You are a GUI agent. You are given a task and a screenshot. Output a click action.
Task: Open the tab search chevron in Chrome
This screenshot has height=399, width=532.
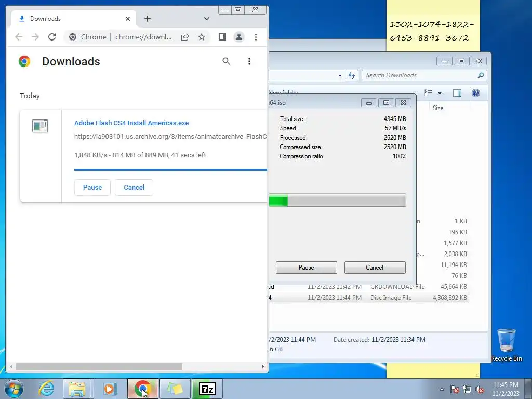click(207, 19)
